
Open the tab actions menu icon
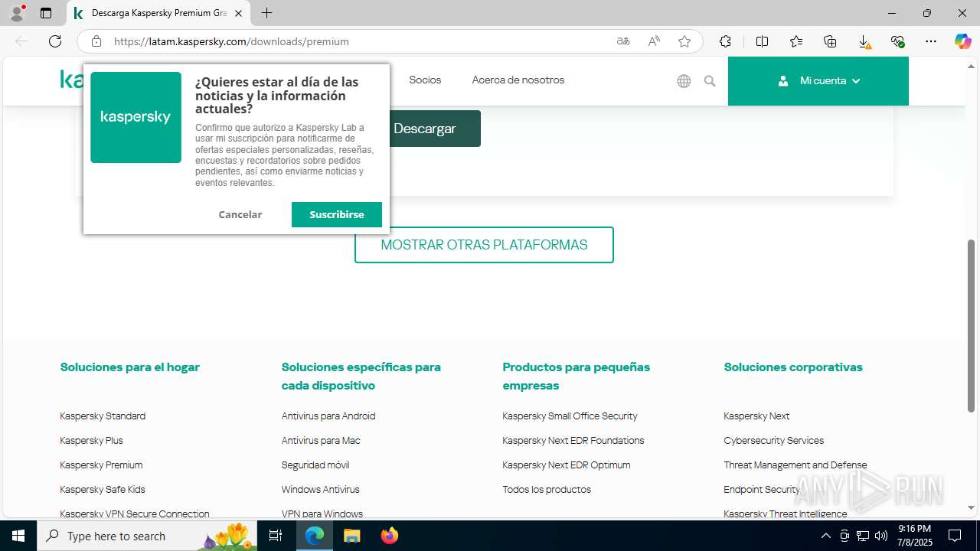pyautogui.click(x=46, y=13)
